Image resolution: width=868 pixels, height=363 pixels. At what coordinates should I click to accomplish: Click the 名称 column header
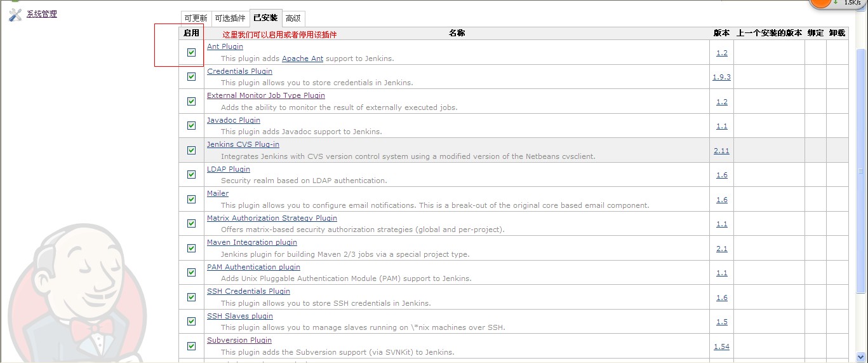point(457,33)
